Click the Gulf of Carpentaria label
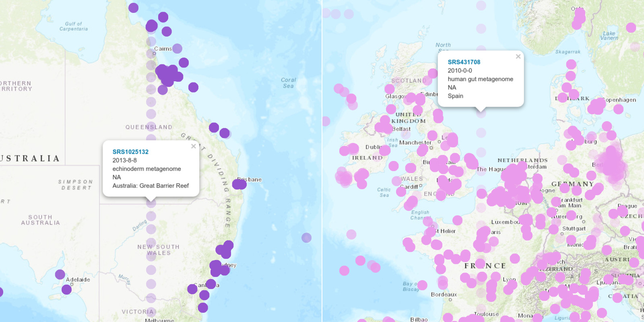Image resolution: width=644 pixels, height=322 pixels. pyautogui.click(x=74, y=26)
